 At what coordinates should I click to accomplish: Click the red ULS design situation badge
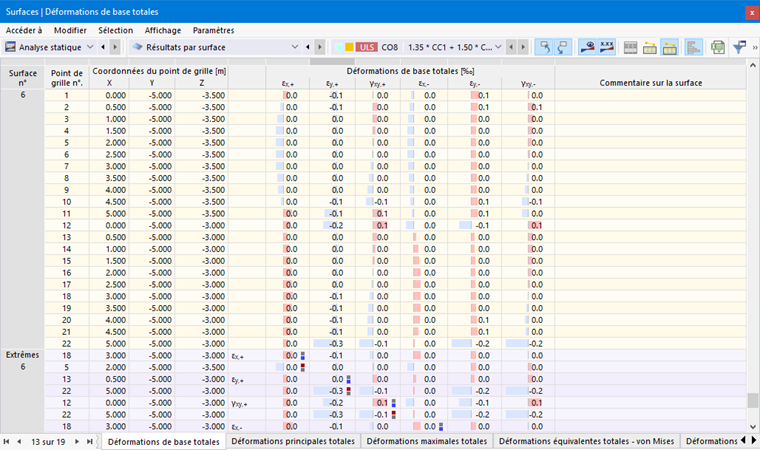[367, 47]
